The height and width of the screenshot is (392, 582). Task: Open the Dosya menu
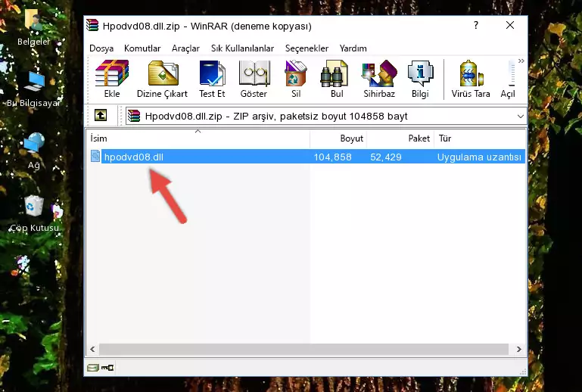pos(101,48)
